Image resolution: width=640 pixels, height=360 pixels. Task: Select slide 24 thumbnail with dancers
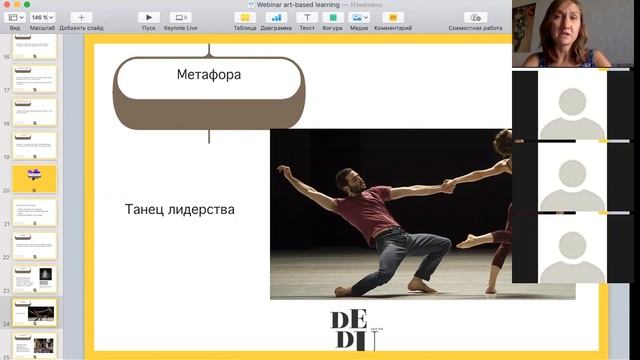tap(34, 313)
